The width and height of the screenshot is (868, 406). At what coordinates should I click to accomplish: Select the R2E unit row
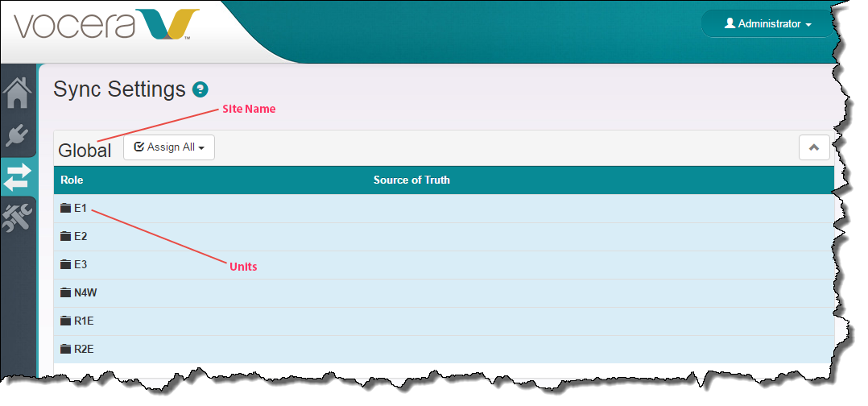click(x=444, y=350)
